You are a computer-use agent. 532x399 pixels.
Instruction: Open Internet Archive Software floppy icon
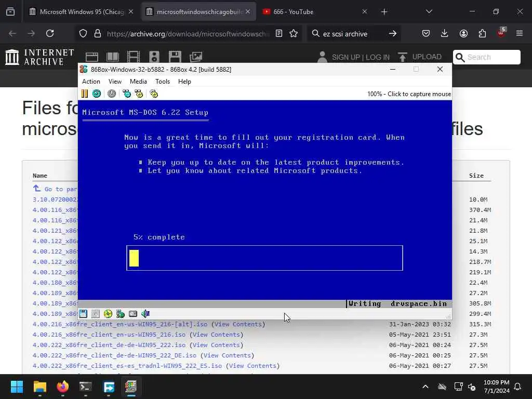coord(175,57)
